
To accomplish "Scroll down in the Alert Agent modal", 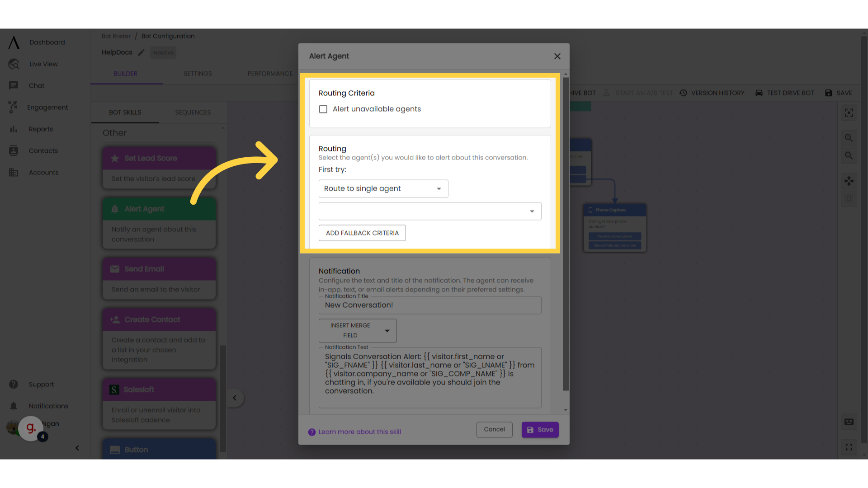I will pyautogui.click(x=566, y=411).
